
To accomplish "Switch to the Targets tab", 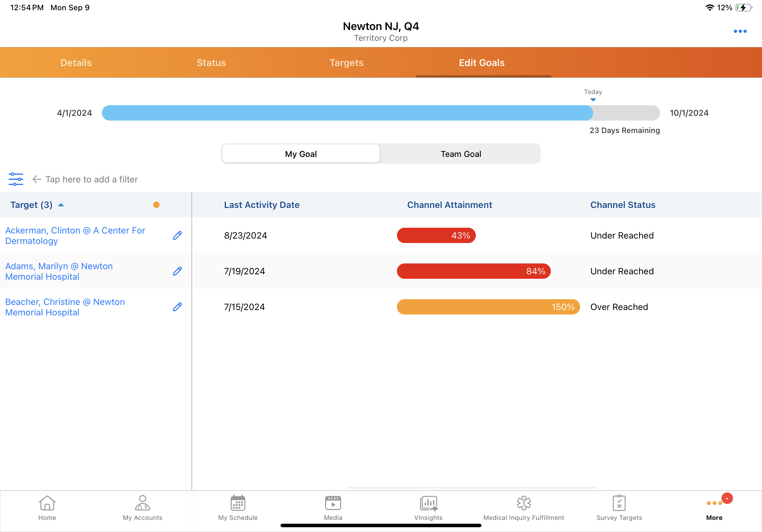I will tap(346, 63).
